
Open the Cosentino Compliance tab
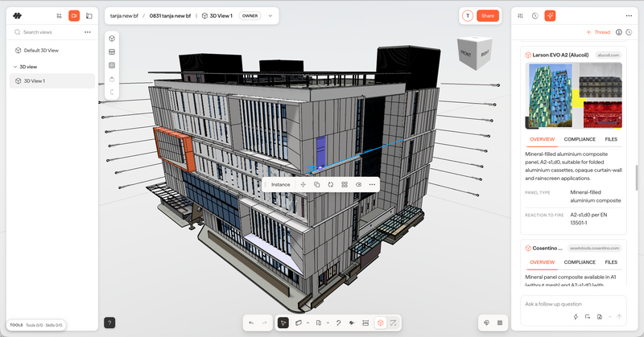pyautogui.click(x=580, y=262)
